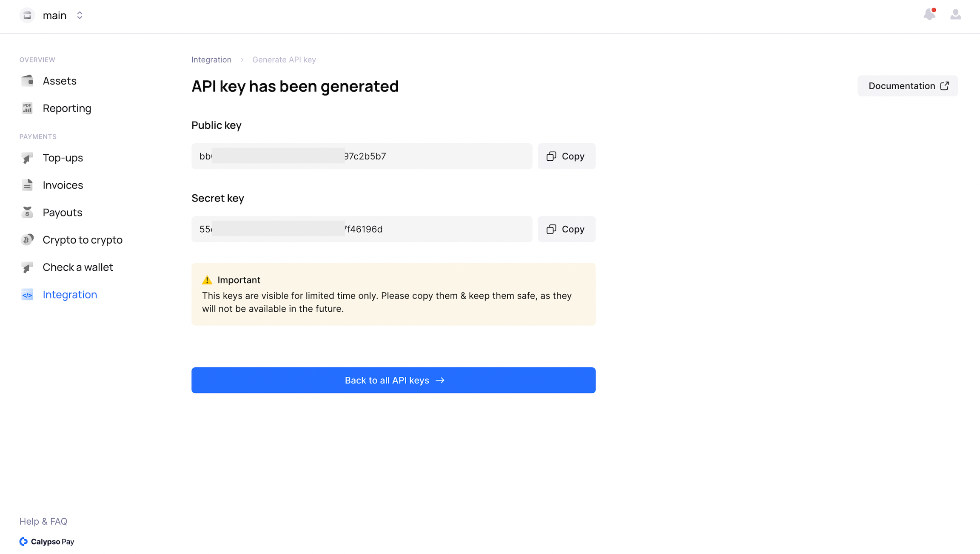Click the notification bell icon

pos(929,15)
